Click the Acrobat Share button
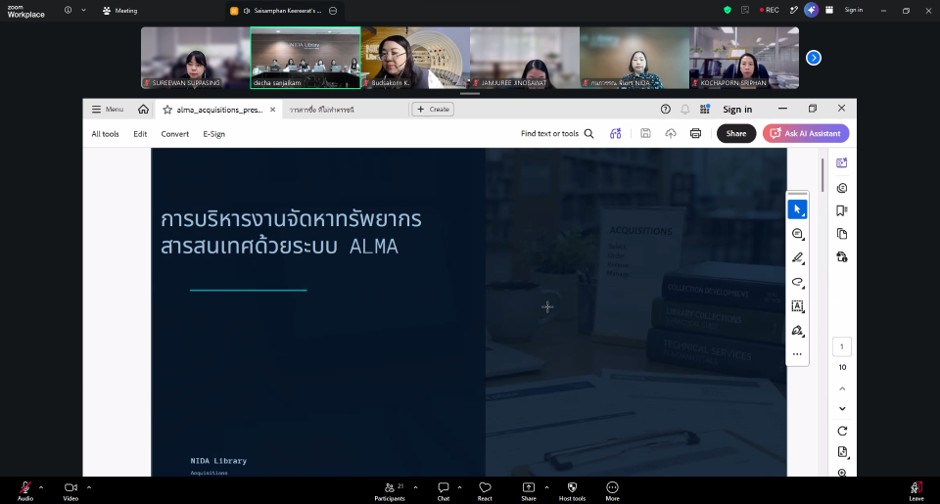This screenshot has width=940, height=504. coord(736,133)
